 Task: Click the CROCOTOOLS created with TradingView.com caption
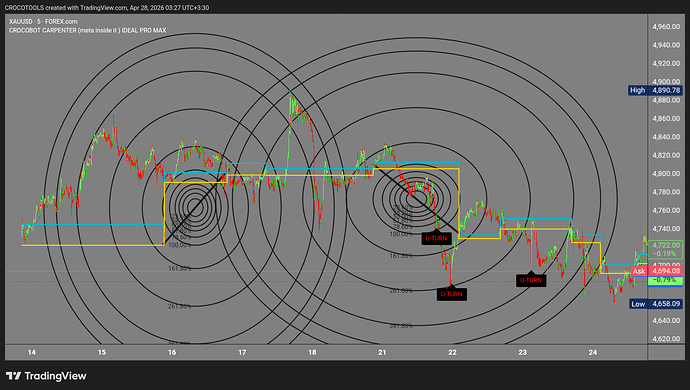pyautogui.click(x=107, y=7)
